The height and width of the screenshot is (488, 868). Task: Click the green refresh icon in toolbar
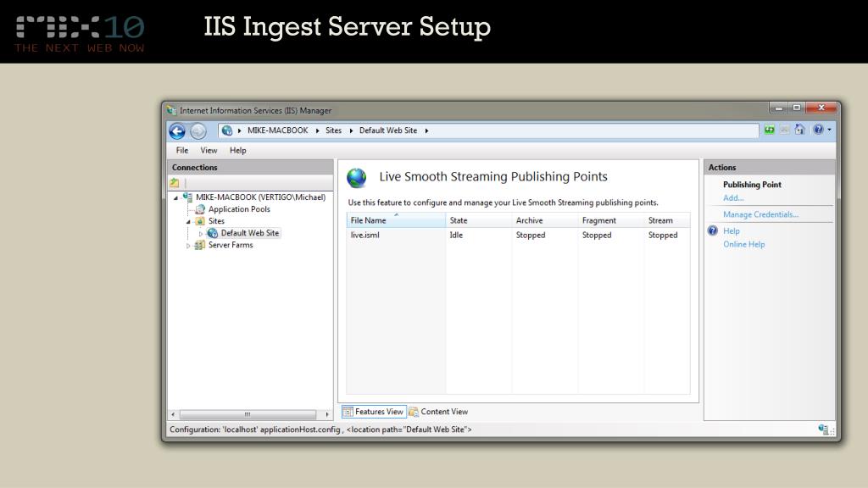click(x=770, y=130)
